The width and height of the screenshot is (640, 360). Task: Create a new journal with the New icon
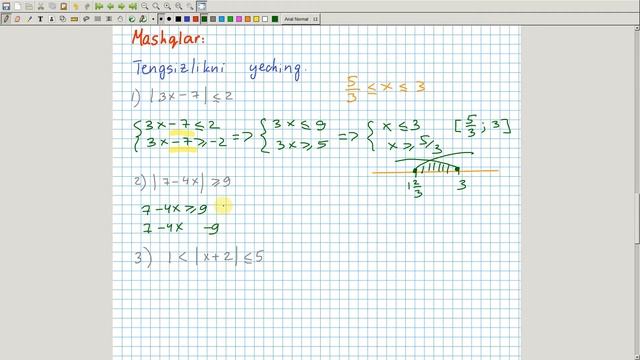18,7
